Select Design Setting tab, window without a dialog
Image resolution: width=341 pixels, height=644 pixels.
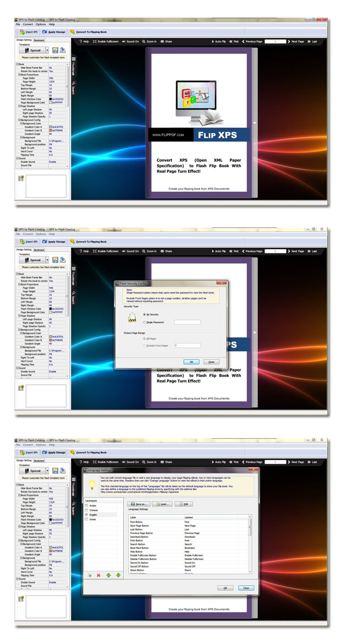[x=24, y=40]
